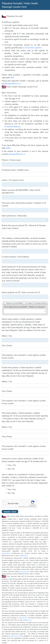Click the Příjmení / Family name input field
Viewport: 50px width, 644px height.
[25, 164]
